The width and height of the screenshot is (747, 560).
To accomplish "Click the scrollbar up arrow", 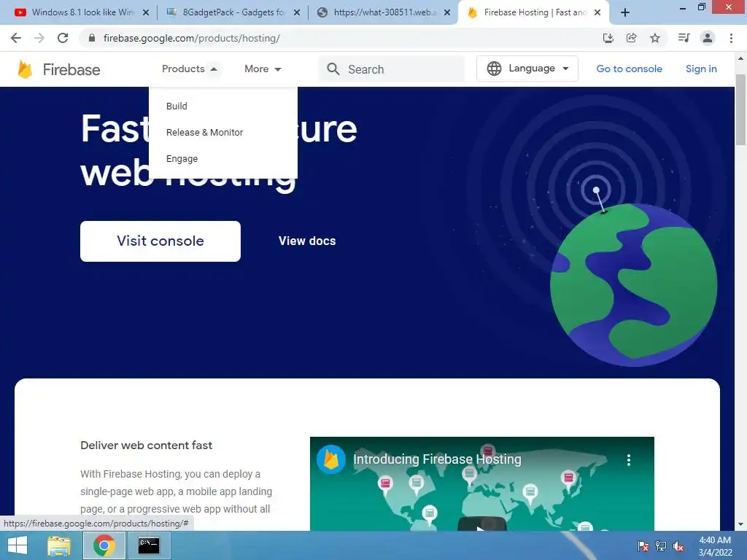I will (x=740, y=58).
